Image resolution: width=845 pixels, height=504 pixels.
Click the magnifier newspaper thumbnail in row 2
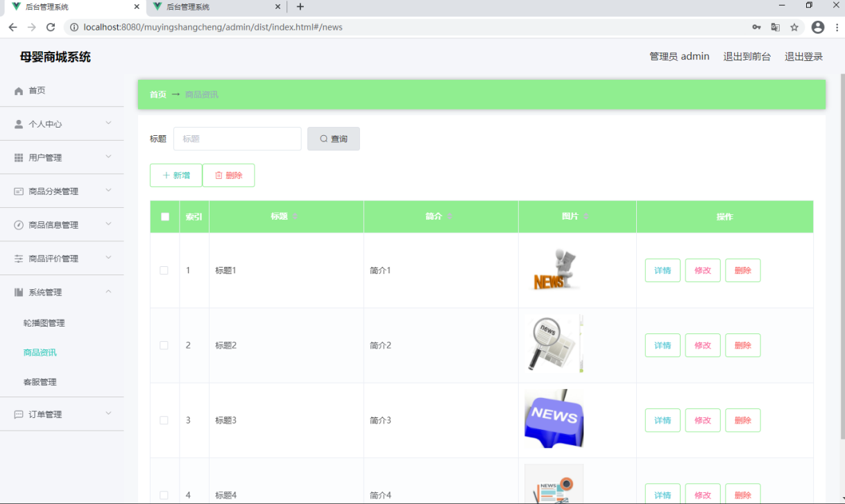(x=554, y=344)
